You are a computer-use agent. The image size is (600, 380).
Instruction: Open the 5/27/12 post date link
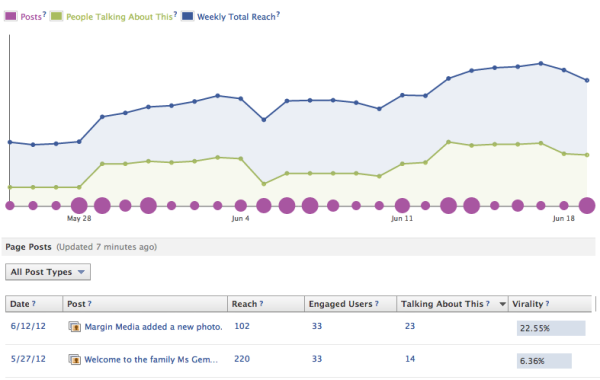click(x=28, y=359)
